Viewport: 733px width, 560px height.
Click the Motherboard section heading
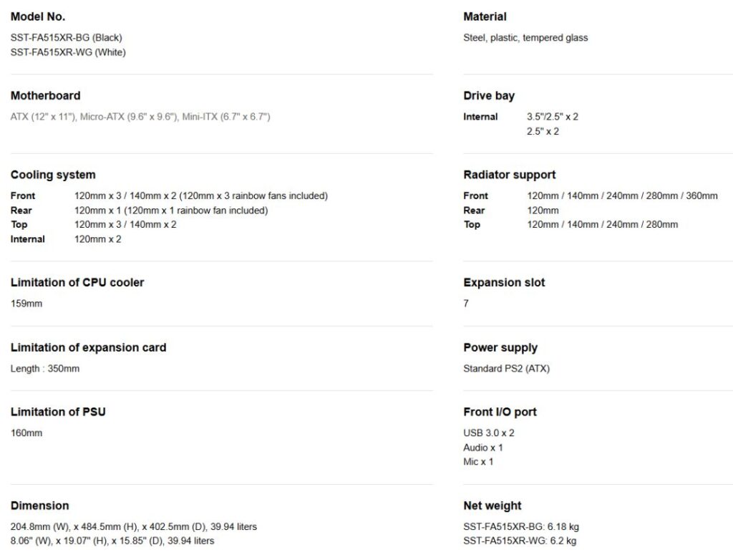[x=46, y=95]
